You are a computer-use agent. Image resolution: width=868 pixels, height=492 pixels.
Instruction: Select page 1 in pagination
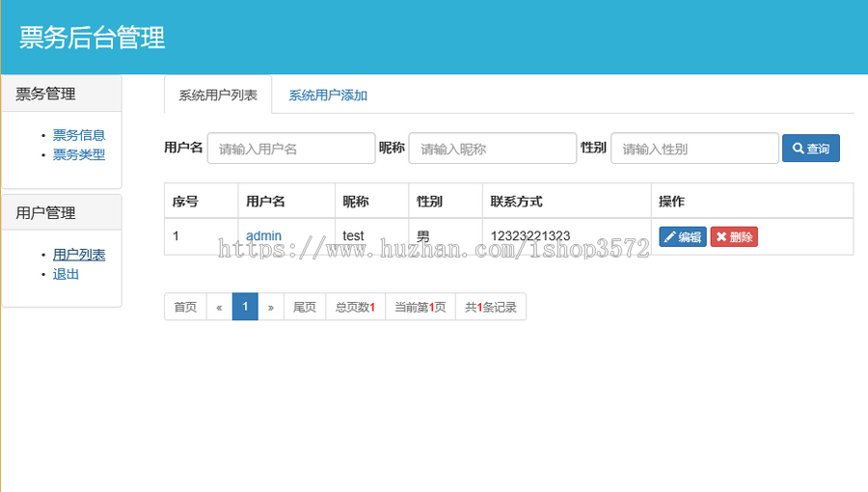(x=245, y=307)
